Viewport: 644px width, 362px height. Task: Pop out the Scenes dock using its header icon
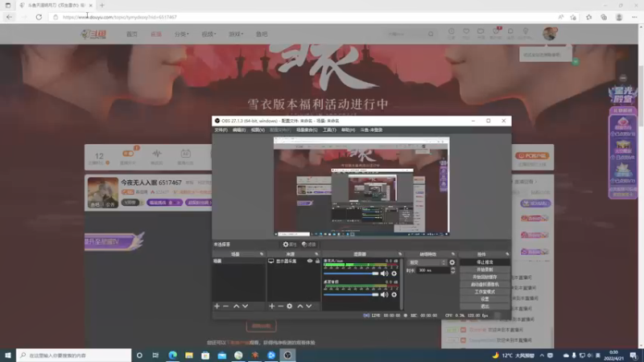[262, 254]
